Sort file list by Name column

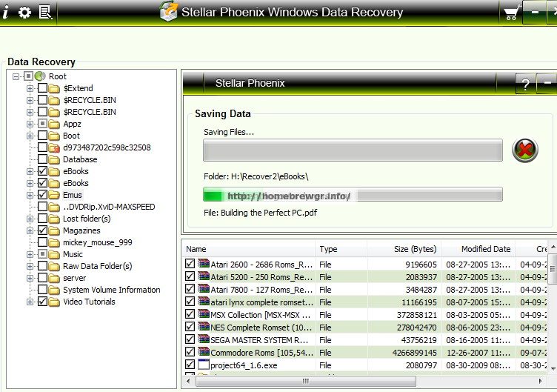click(x=249, y=249)
